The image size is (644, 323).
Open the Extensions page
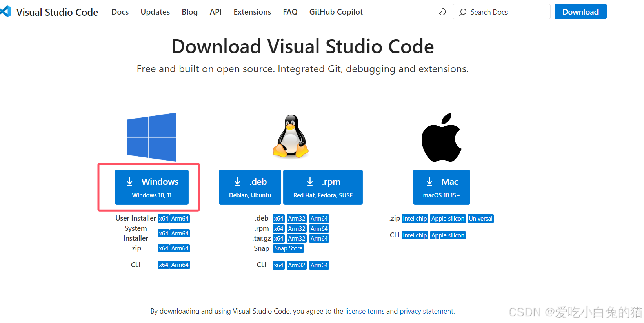tap(252, 12)
